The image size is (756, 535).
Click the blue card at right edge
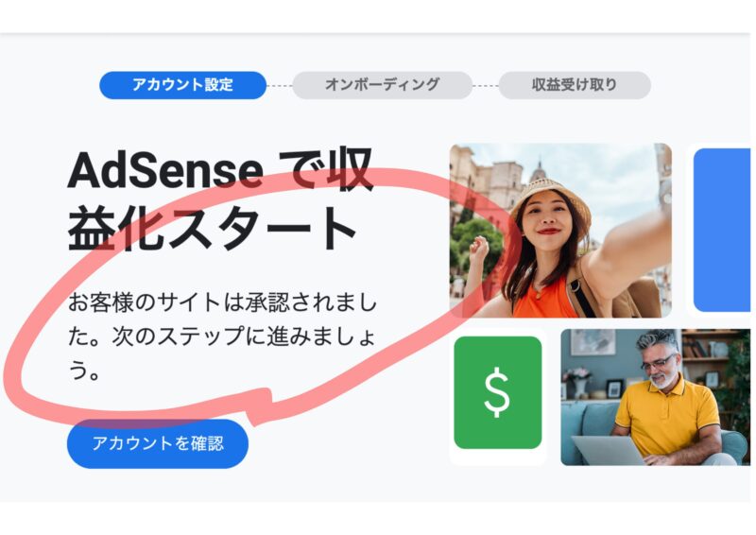(x=722, y=230)
